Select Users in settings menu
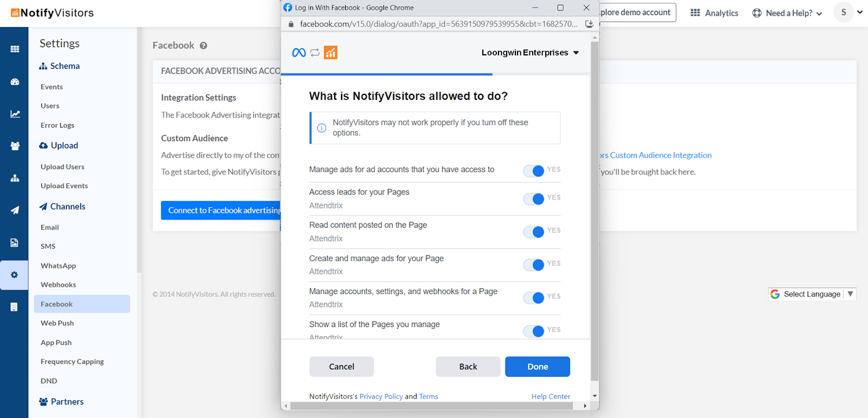The image size is (868, 418). coord(50,106)
